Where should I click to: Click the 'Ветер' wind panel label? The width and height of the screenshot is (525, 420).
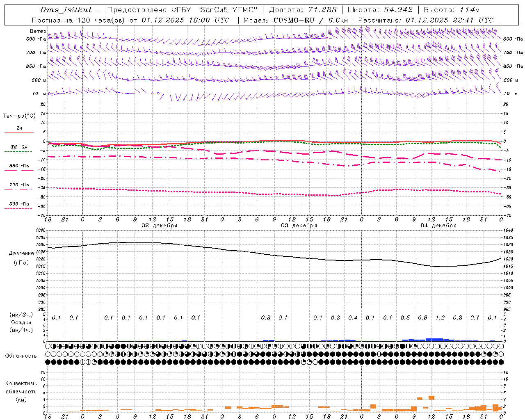[x=38, y=31]
